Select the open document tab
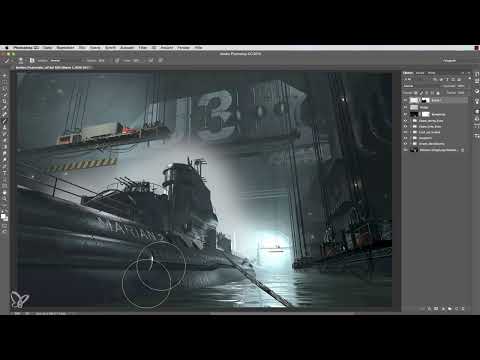The width and height of the screenshot is (480, 360). pos(53,67)
